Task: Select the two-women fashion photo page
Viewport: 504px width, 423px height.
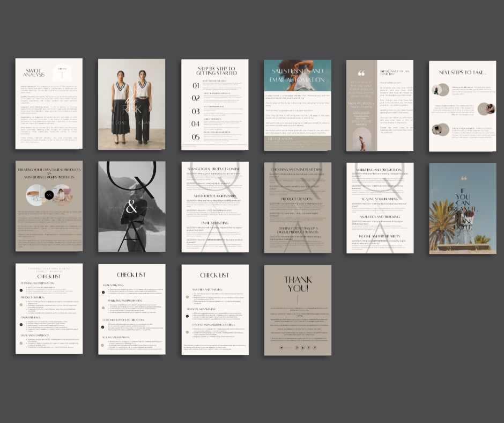Action: [131, 104]
